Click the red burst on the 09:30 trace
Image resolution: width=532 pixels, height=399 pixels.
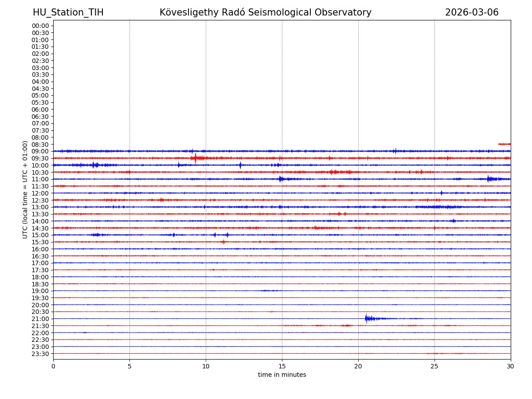click(196, 158)
